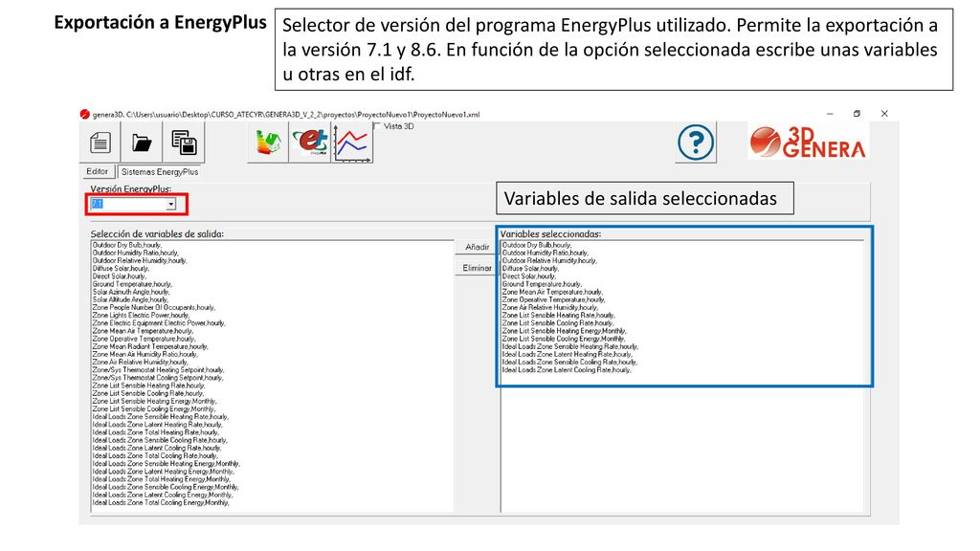This screenshot has width=980, height=551.
Task: Select Zone List Sensible Cooling Energy,Monthly under Selección
Action: [x=154, y=409]
